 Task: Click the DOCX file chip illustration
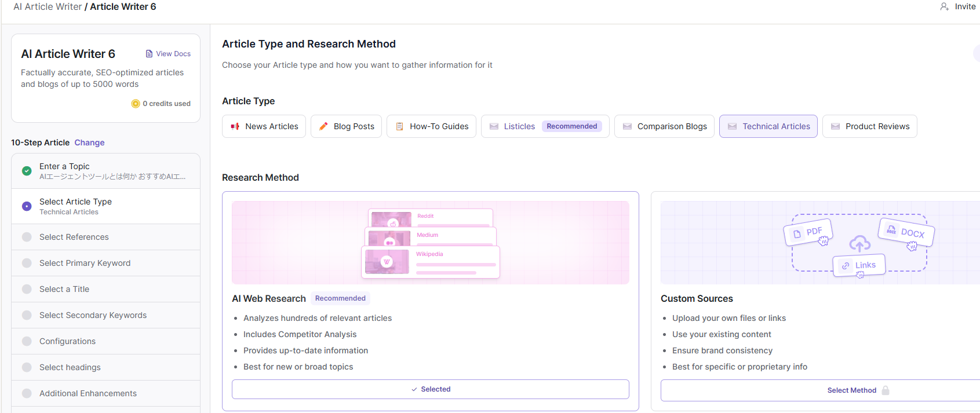pos(906,232)
